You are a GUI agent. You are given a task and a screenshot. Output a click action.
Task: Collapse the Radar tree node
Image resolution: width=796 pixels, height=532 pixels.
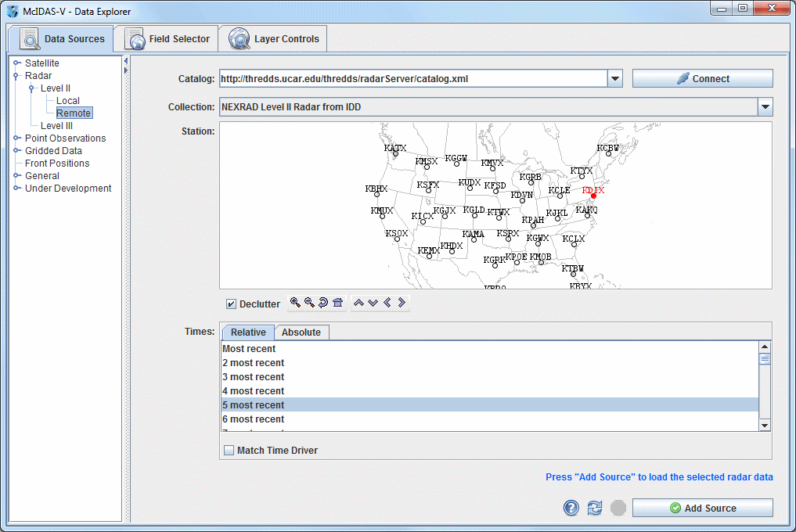(x=16, y=76)
